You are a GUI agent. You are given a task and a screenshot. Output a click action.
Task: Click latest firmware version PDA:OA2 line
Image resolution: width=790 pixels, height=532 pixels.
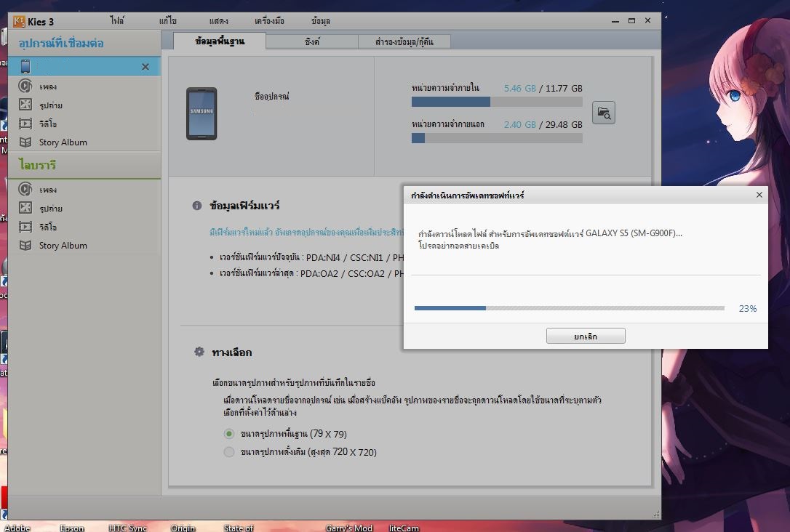pos(311,273)
